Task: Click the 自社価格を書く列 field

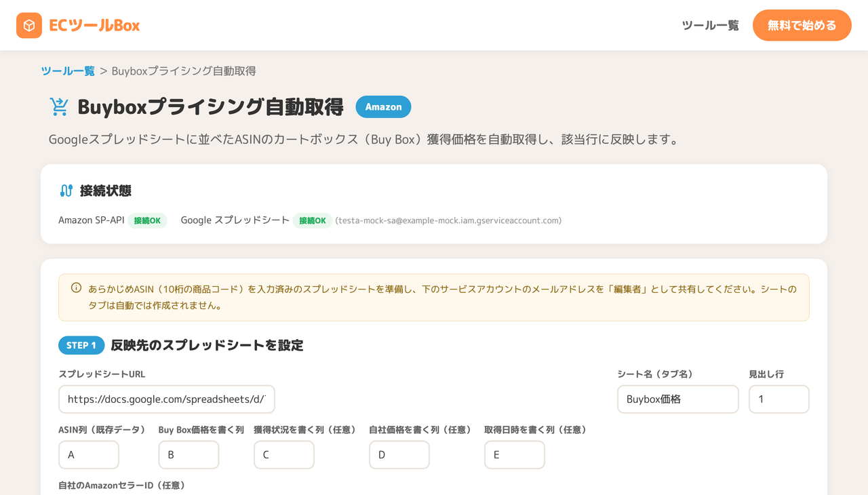Action: [399, 455]
